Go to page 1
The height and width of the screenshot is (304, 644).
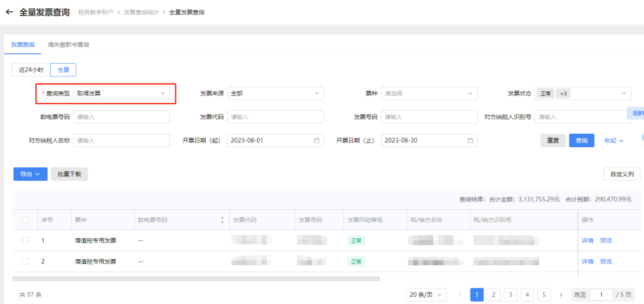(x=477, y=294)
